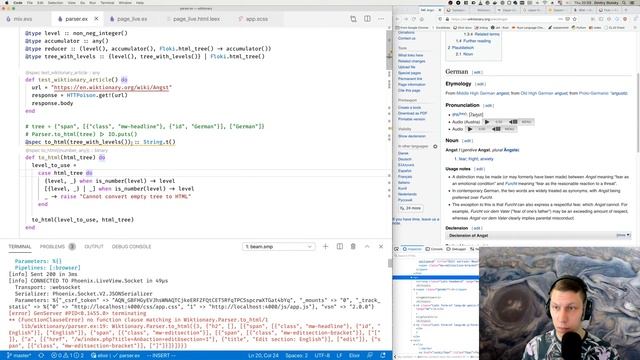Kill the terminal with the trash icon
The height and width of the screenshot is (360, 640).
click(x=353, y=247)
